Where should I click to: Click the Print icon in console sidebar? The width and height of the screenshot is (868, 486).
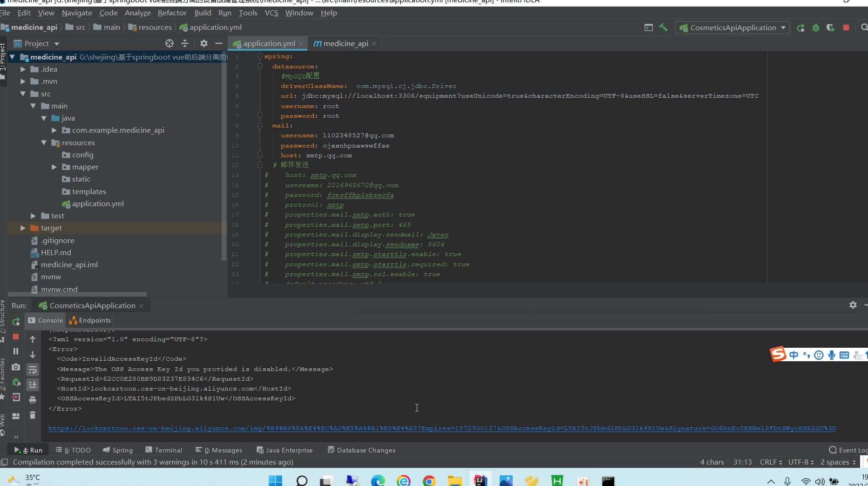pos(33,400)
